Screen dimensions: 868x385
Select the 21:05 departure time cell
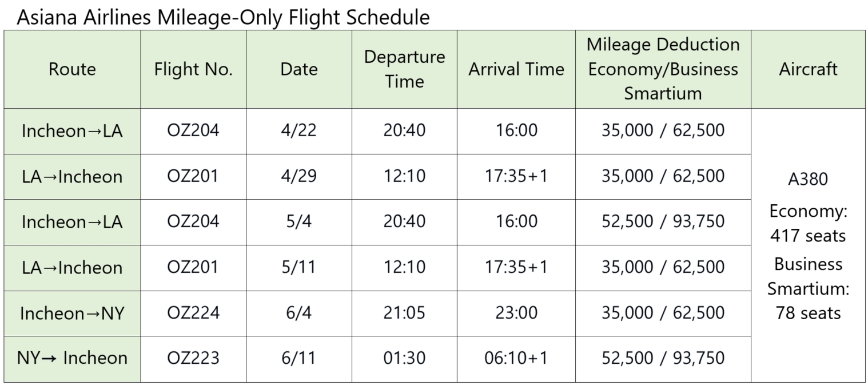click(404, 313)
